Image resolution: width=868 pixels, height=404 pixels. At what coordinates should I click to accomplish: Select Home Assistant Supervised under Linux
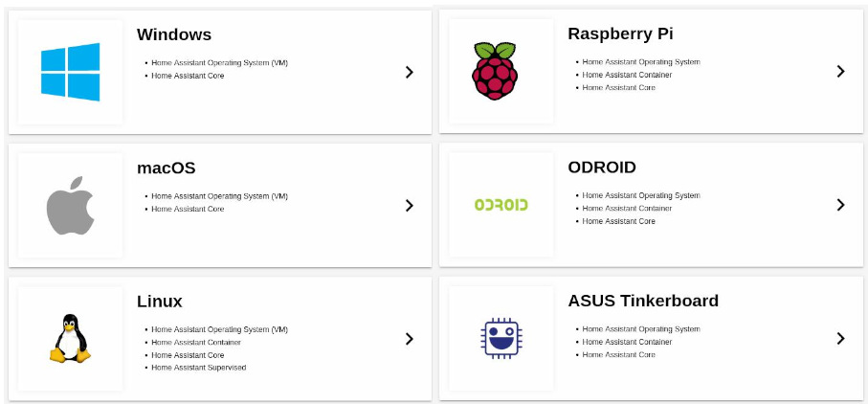(199, 368)
